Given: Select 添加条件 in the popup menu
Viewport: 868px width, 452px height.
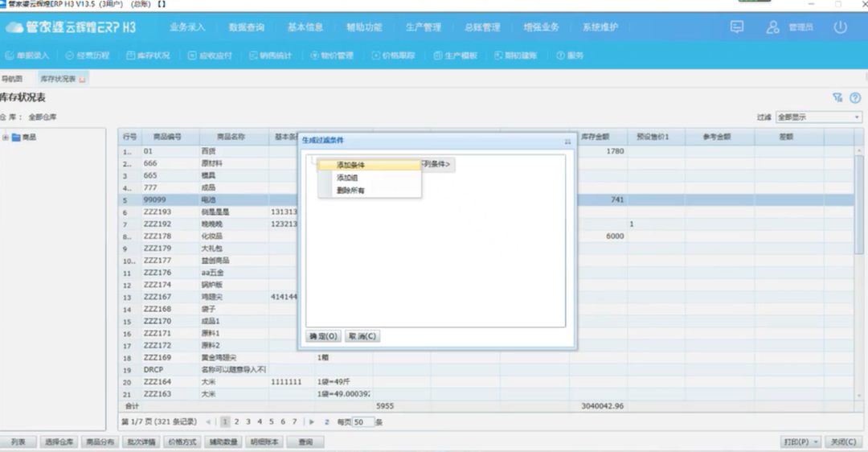Looking at the screenshot, I should (x=369, y=165).
